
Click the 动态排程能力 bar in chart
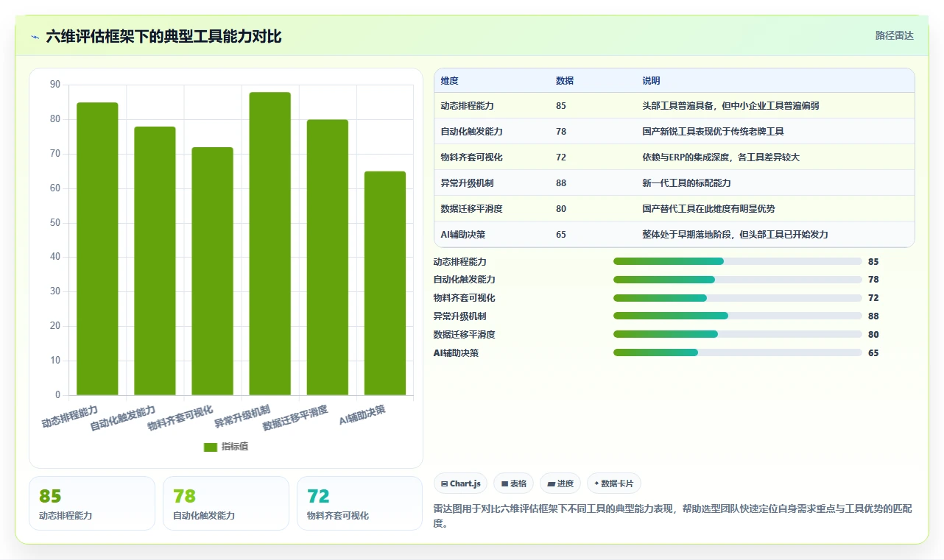[x=97, y=249]
